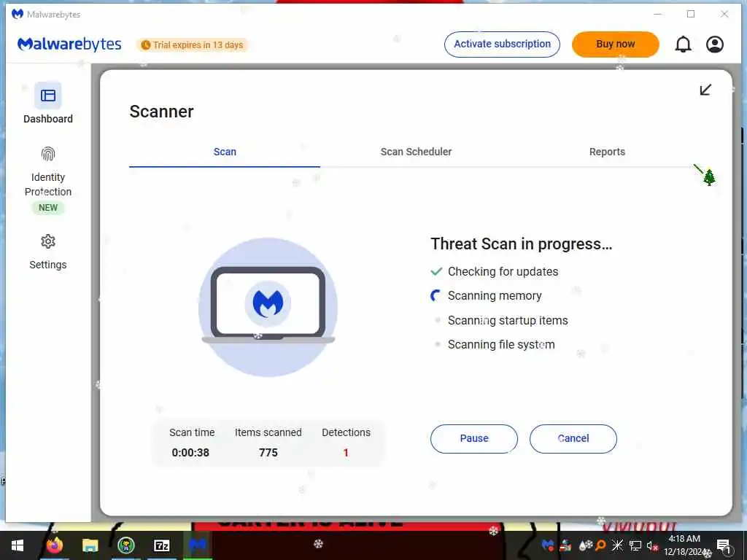Click the muted volume tray icon
Viewport: 747px width, 560px height.
pyautogui.click(x=652, y=545)
